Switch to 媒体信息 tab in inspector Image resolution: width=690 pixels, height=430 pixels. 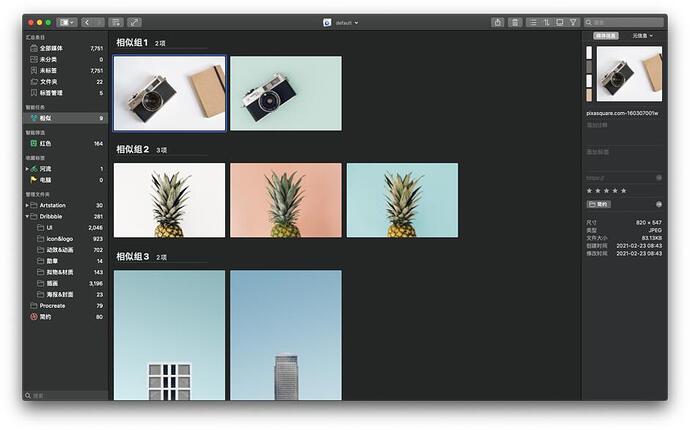coord(606,36)
